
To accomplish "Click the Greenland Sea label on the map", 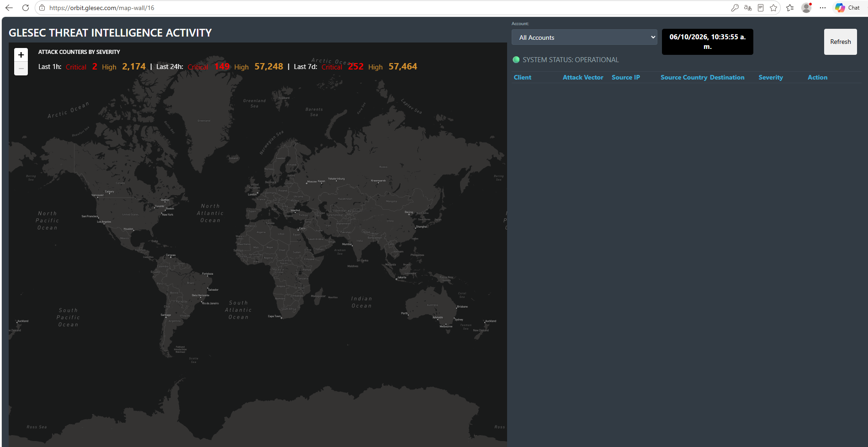I will pos(254,103).
